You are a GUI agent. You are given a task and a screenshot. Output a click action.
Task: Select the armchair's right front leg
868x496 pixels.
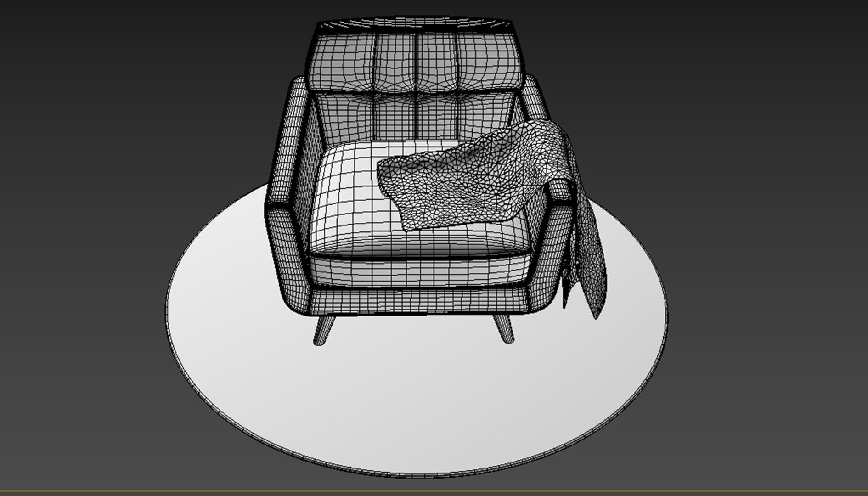[x=503, y=328]
